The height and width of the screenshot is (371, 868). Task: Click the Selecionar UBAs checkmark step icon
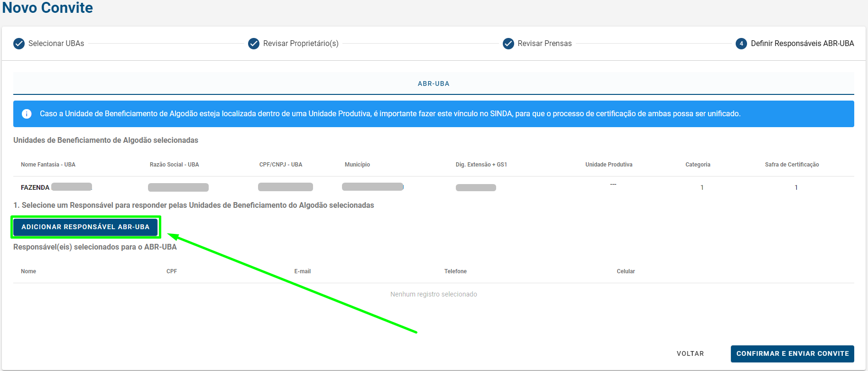click(x=19, y=44)
